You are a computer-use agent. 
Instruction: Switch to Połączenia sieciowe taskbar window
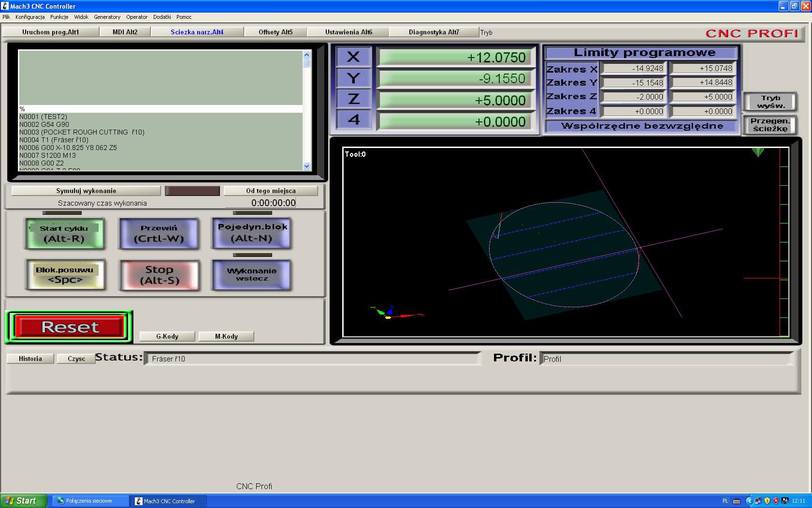tap(90, 501)
